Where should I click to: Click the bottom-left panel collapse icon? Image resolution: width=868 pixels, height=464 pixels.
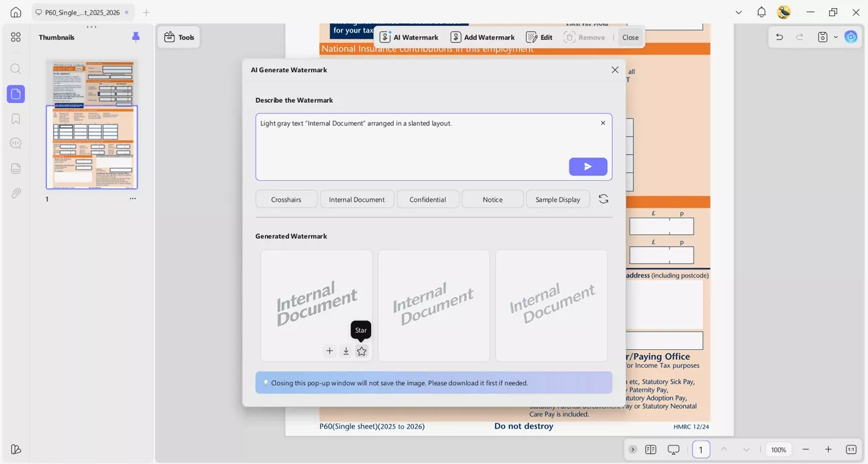click(x=16, y=449)
